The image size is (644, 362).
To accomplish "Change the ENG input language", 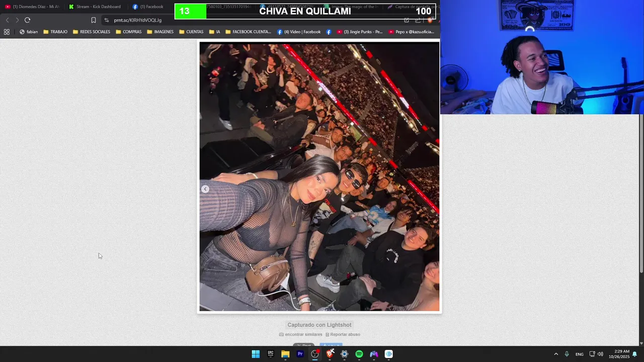I will coord(580,354).
